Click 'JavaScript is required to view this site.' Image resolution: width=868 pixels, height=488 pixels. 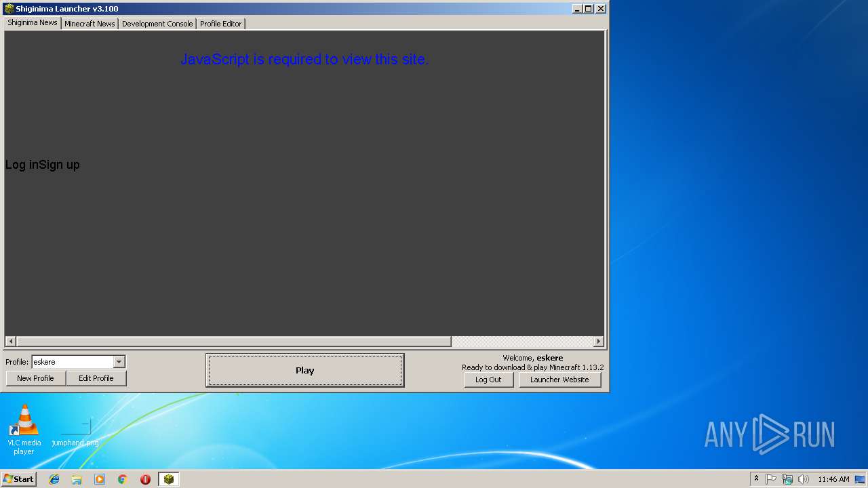pos(304,60)
